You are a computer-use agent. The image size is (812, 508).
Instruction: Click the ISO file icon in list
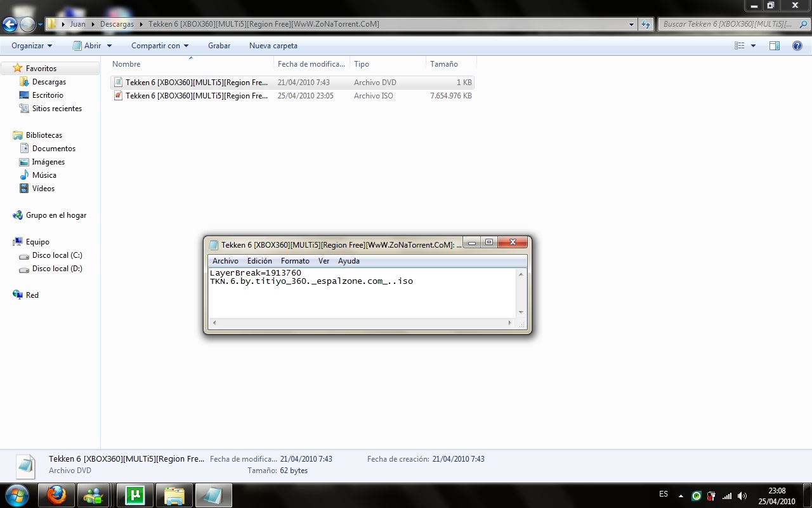coord(118,96)
